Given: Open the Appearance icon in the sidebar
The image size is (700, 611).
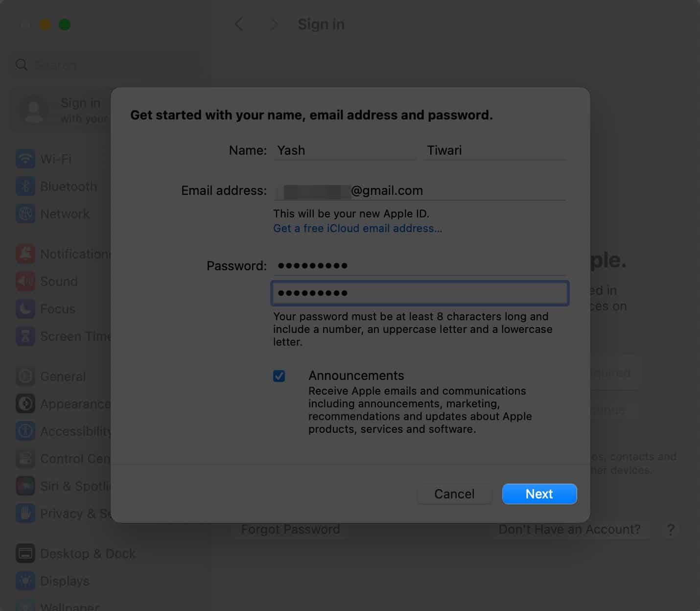Looking at the screenshot, I should (25, 403).
